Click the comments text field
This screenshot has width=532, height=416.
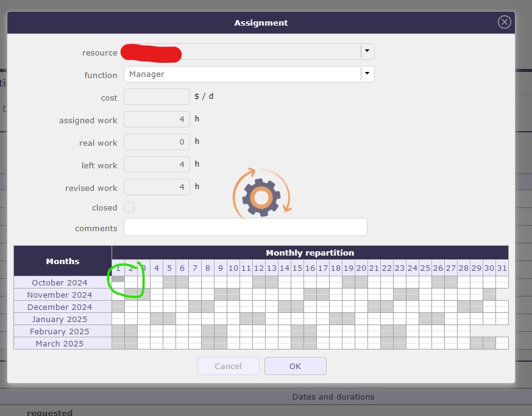[x=245, y=227]
